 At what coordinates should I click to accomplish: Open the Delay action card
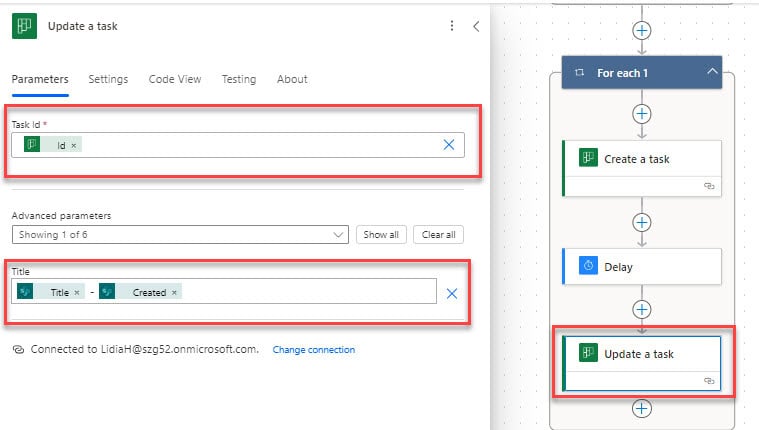[x=641, y=266]
